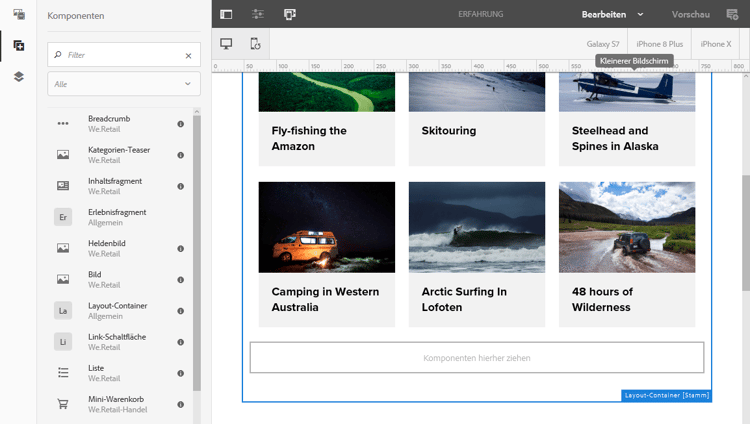Show info for Kategorien-Teaser component
This screenshot has height=424, width=750.
(180, 155)
